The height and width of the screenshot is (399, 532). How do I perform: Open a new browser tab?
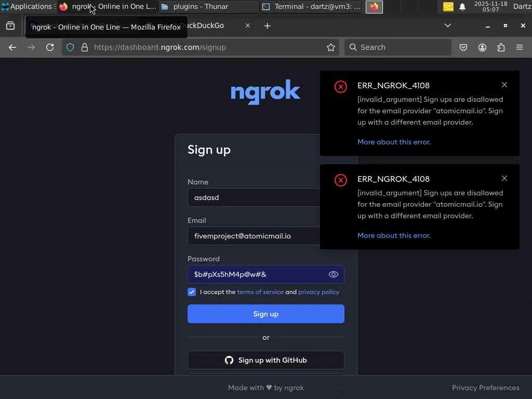pos(268,26)
